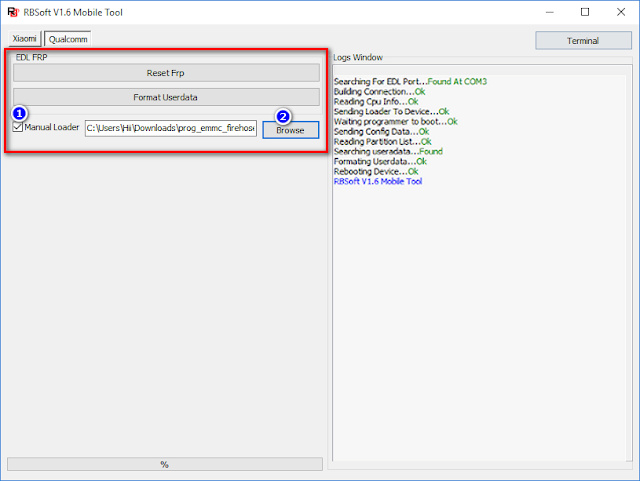Select the Qualcomm tab
Viewport: 640px width, 481px height.
68,39
